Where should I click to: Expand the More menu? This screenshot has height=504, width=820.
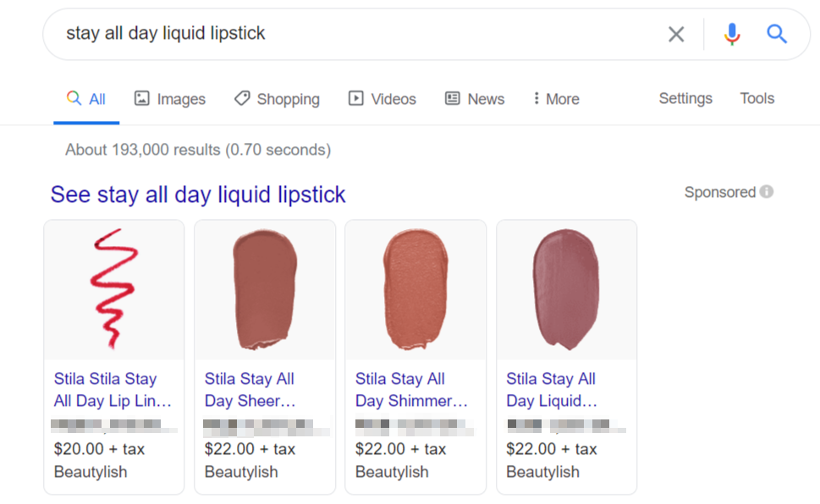556,99
